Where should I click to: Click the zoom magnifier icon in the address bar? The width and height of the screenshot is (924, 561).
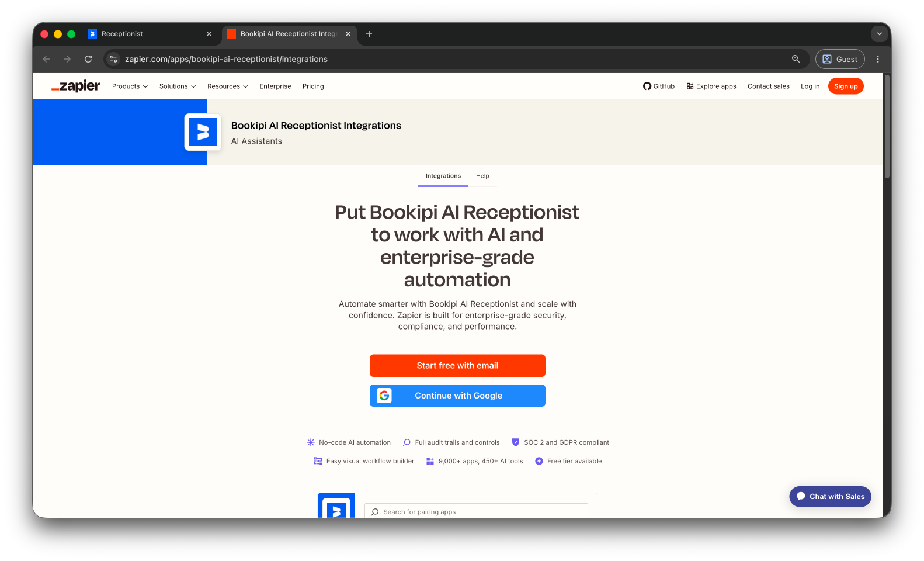(796, 59)
